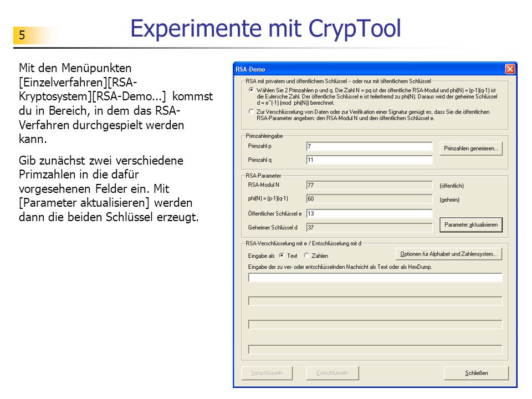Select Text as the input type
This screenshot has height=399, width=532.
click(x=282, y=255)
